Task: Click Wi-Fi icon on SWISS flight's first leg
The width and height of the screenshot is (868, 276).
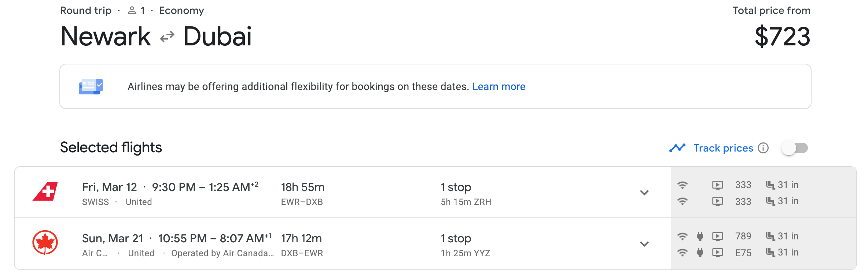Action: coord(682,185)
